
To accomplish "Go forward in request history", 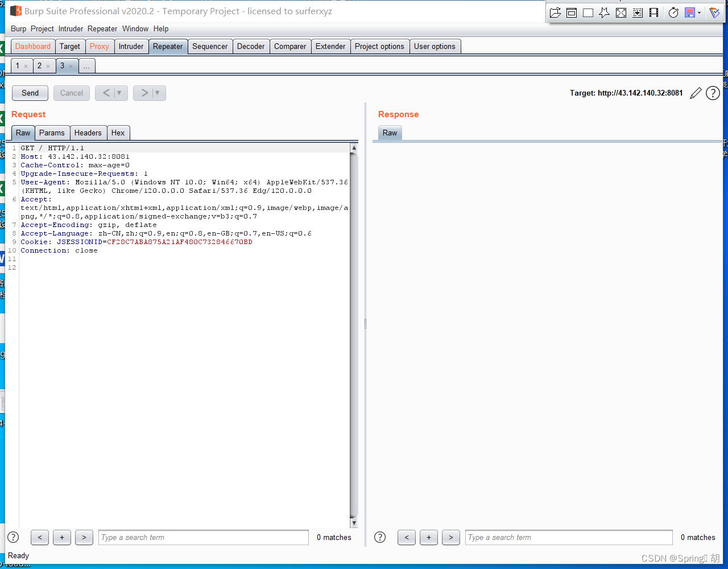I will pyautogui.click(x=144, y=93).
